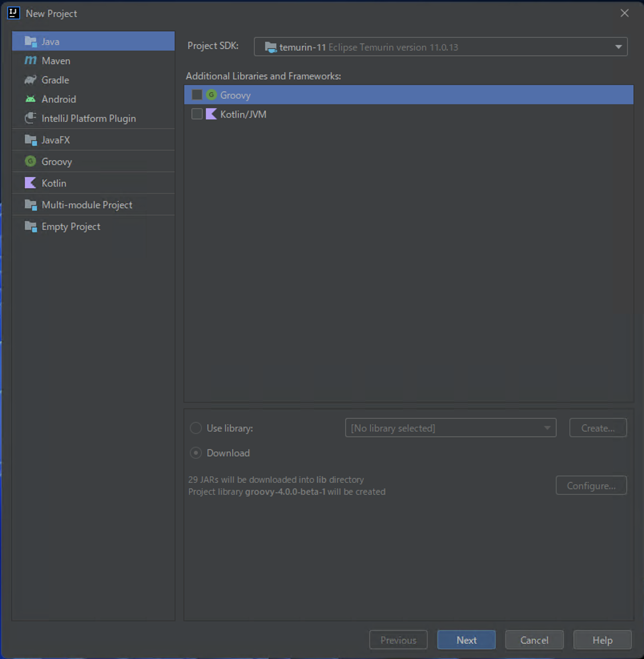This screenshot has width=644, height=659.
Task: Click the IntelliJ IDEA logo in the title bar
Action: click(x=13, y=13)
